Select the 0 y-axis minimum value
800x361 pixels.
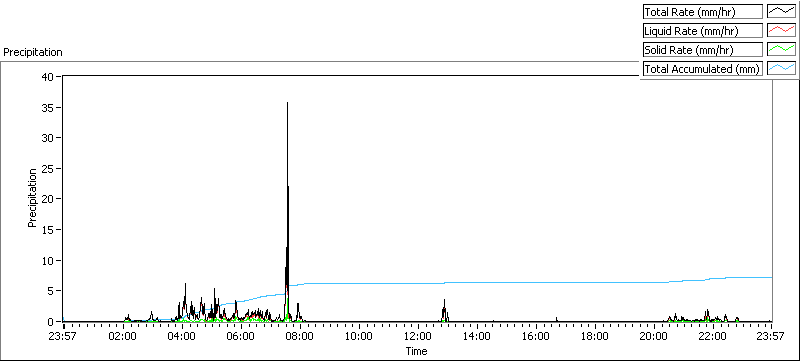[51, 321]
